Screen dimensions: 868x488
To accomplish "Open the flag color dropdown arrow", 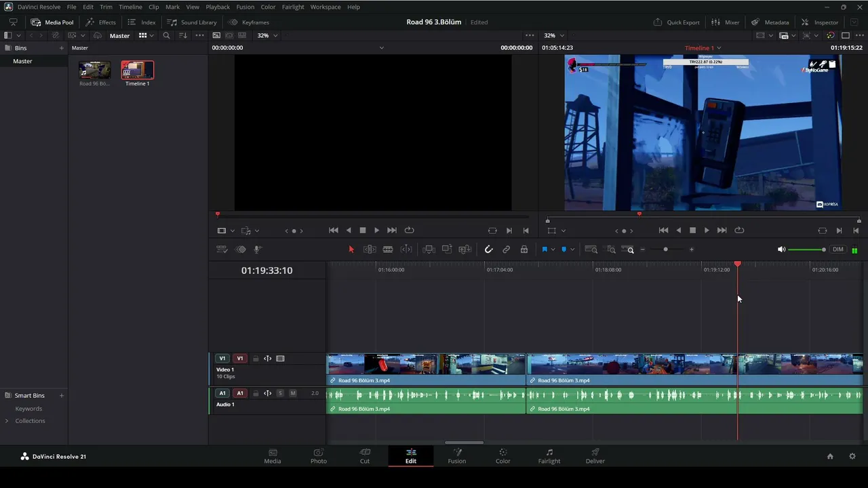I will click(x=553, y=249).
